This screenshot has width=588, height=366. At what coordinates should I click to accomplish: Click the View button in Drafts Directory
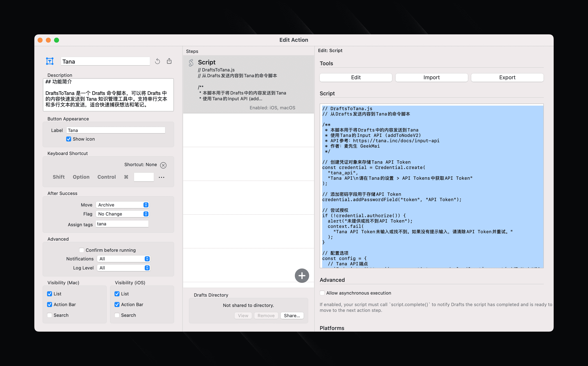click(x=243, y=316)
